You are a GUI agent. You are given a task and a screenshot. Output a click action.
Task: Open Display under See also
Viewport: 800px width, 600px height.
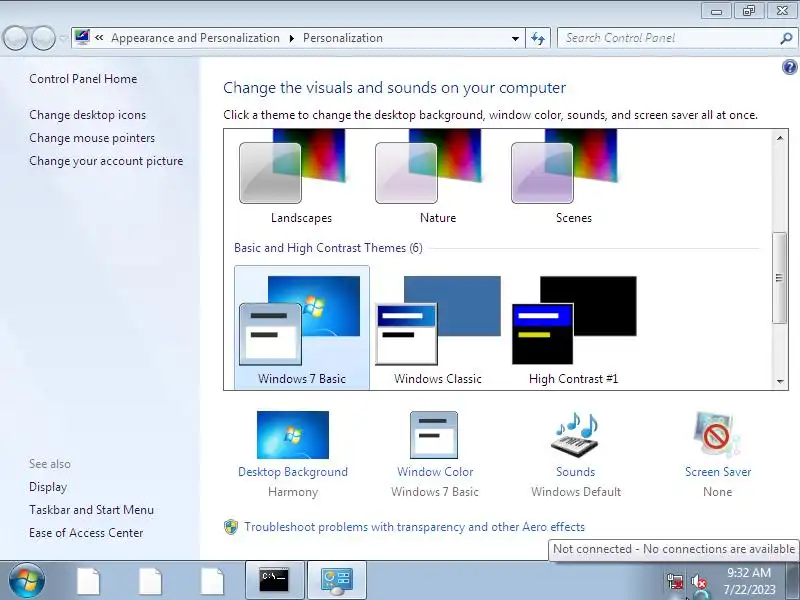click(x=48, y=487)
